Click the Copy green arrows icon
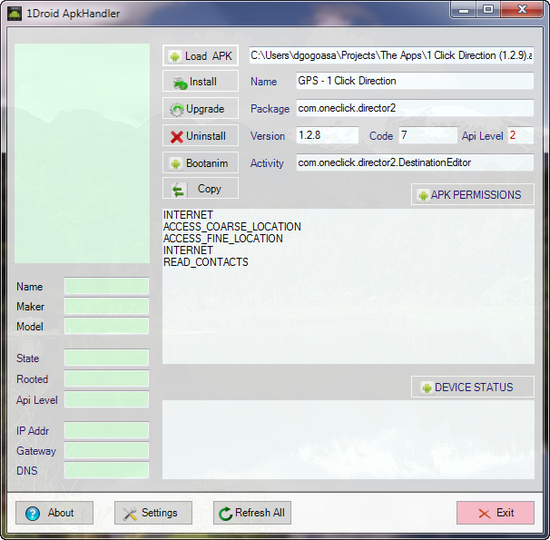The width and height of the screenshot is (550, 540). [x=178, y=191]
